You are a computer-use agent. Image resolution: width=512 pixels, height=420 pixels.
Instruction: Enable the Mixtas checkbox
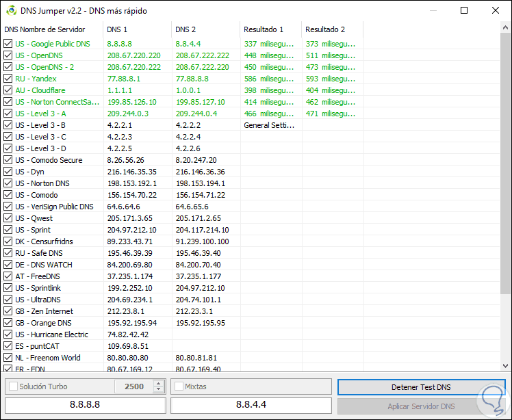click(x=179, y=386)
